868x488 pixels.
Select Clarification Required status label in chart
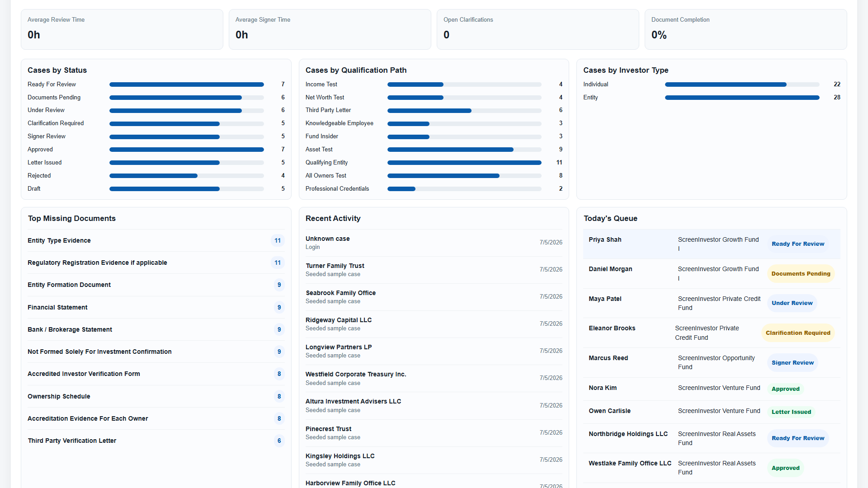click(56, 123)
